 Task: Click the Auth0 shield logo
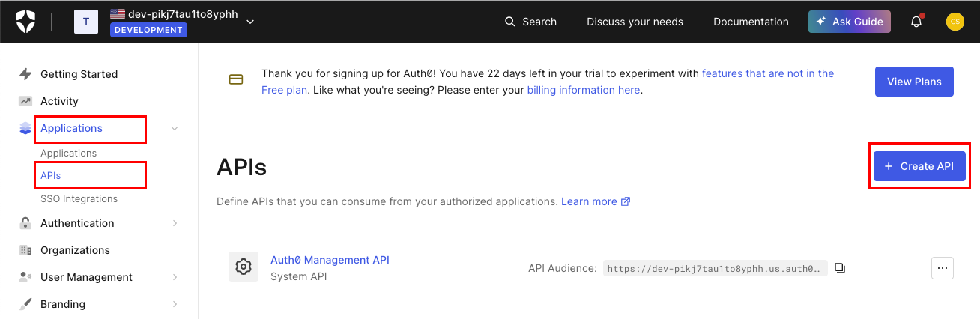click(x=25, y=22)
